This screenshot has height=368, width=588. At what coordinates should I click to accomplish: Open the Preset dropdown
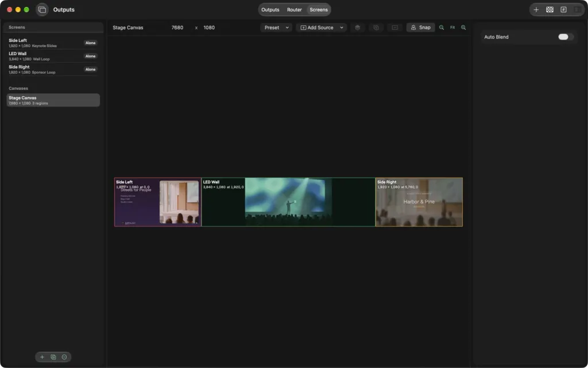pyautogui.click(x=276, y=28)
